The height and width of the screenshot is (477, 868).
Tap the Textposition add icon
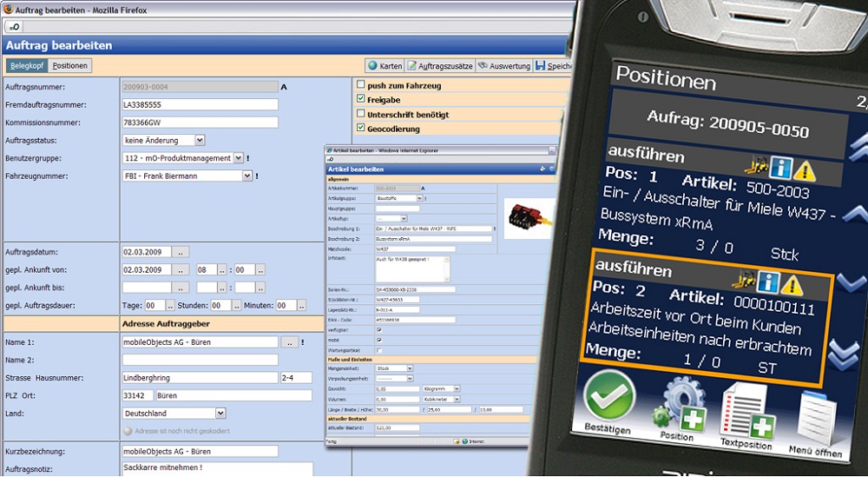click(746, 409)
